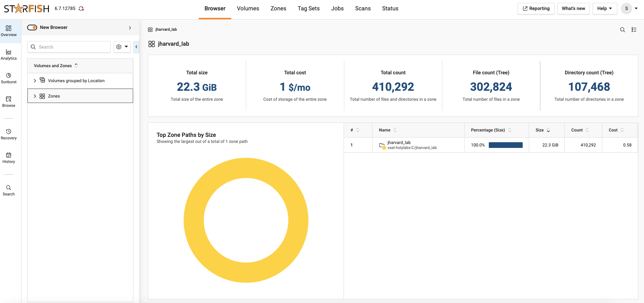Image resolution: width=644 pixels, height=303 pixels.
Task: Click the magnifier icon in content header
Action: click(622, 30)
